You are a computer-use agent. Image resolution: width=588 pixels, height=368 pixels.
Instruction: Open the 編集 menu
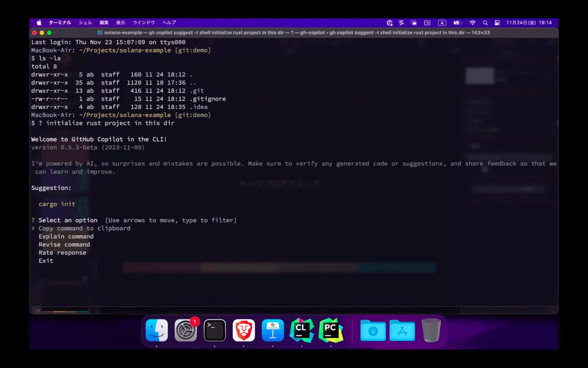(x=104, y=23)
